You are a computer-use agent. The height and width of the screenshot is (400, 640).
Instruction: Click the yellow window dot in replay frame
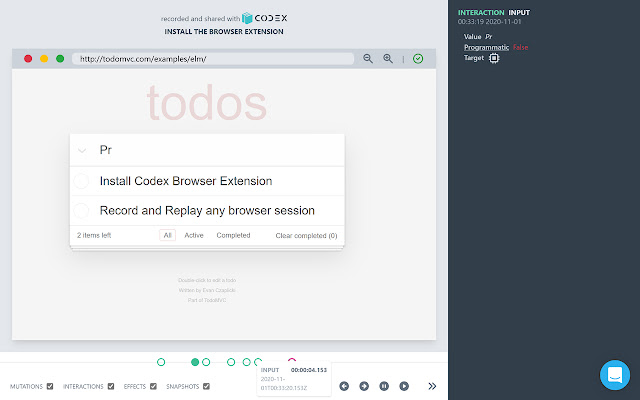pos(44,59)
